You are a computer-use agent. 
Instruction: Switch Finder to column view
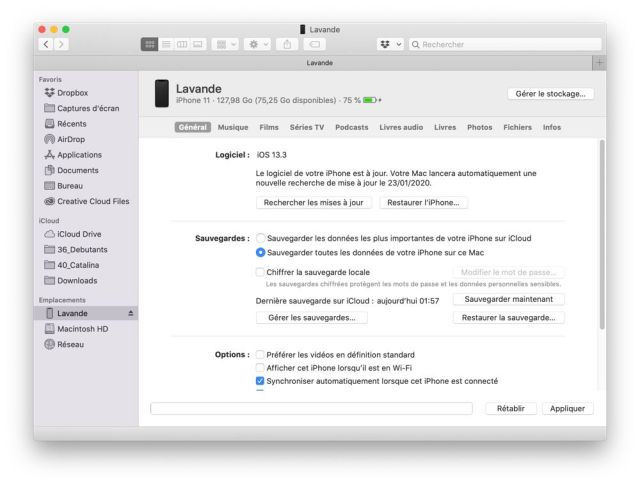pyautogui.click(x=182, y=44)
